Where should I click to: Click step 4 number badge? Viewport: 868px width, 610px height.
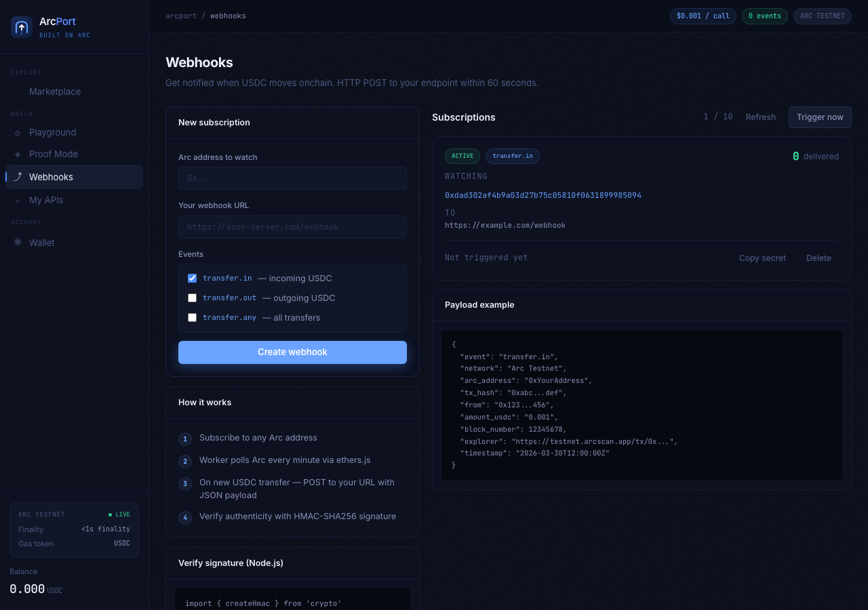(x=185, y=518)
